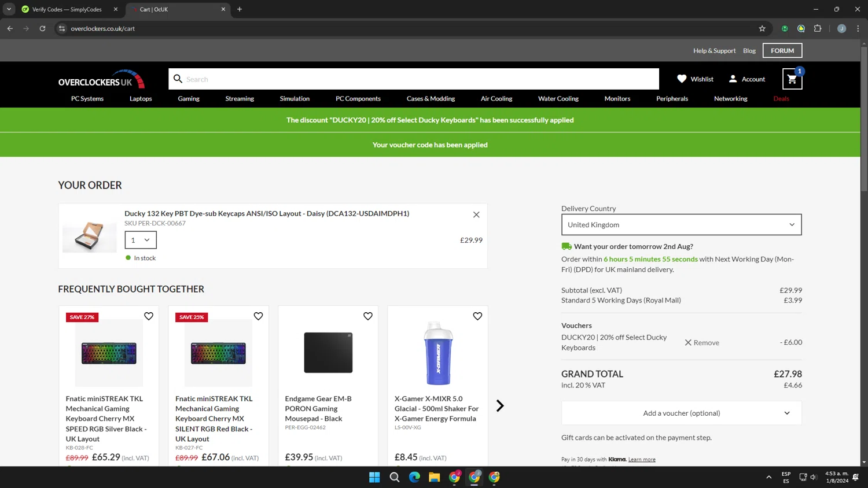Open the shopping cart icon
This screenshot has width=868, height=488.
pyautogui.click(x=792, y=79)
